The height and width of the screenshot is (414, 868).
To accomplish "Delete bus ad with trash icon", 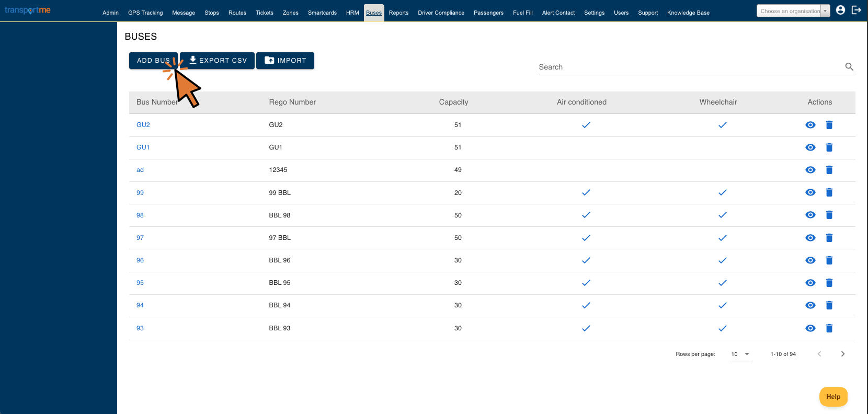I will [829, 170].
